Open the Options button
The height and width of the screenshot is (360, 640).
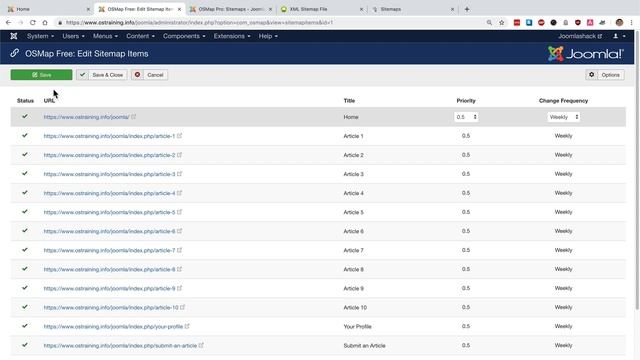pos(605,75)
